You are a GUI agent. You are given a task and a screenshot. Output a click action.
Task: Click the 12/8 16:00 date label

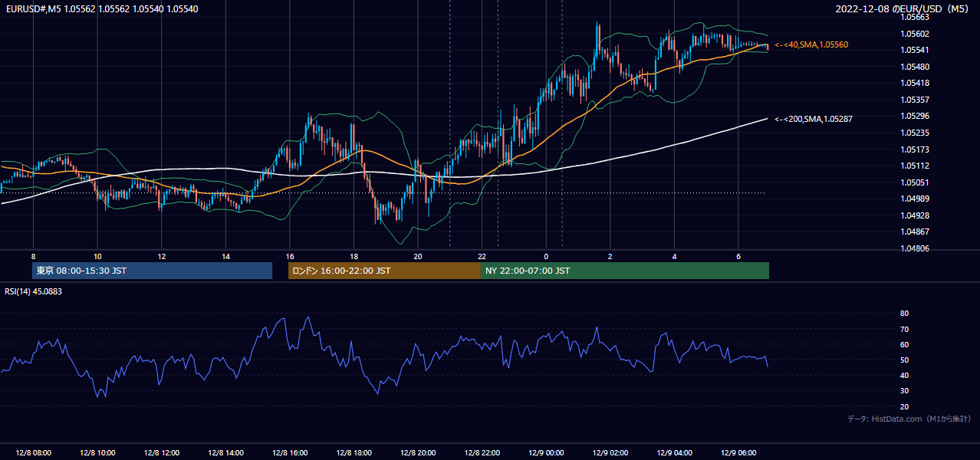click(x=290, y=452)
